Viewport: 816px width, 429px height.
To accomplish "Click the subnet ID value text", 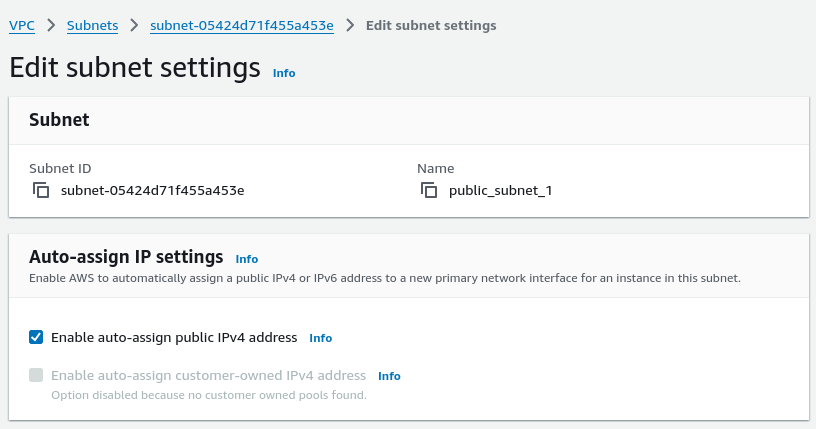I will point(152,191).
